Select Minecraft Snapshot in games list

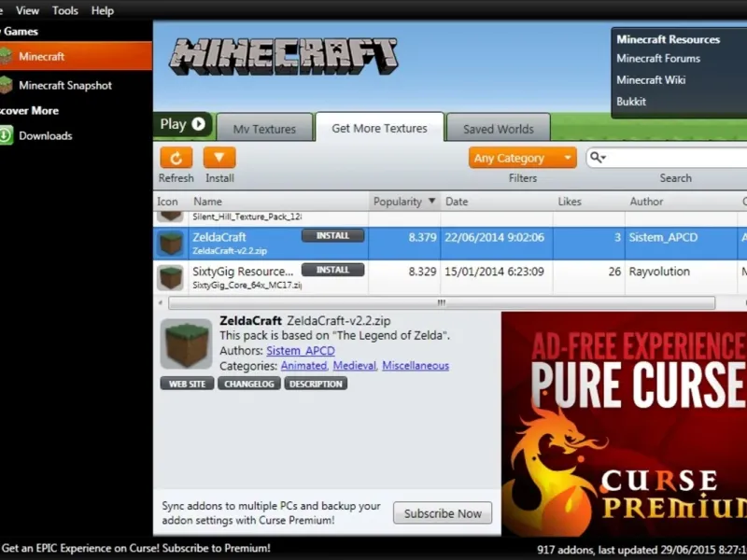point(65,86)
